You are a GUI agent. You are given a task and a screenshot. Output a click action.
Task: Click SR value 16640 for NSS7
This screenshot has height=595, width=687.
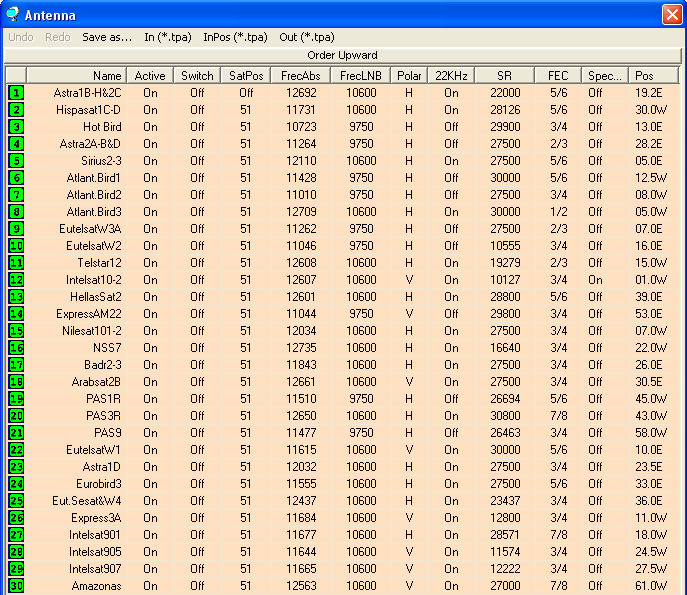(x=505, y=348)
